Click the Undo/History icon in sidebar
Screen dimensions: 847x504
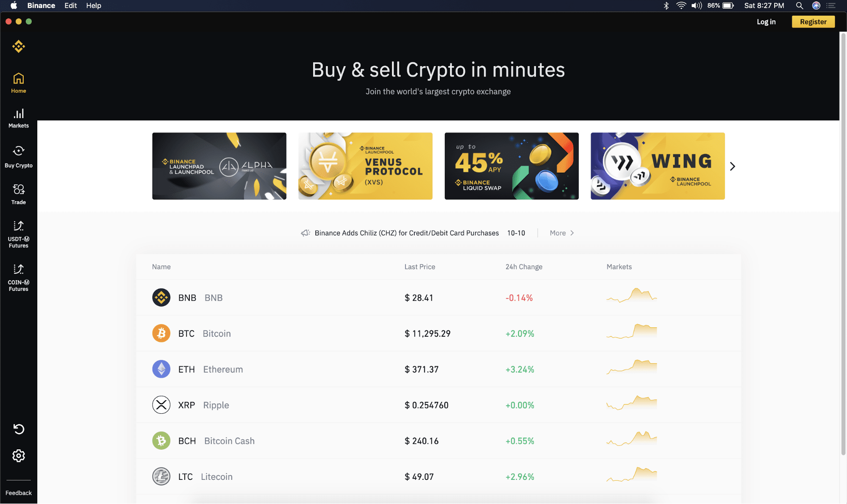coord(18,429)
